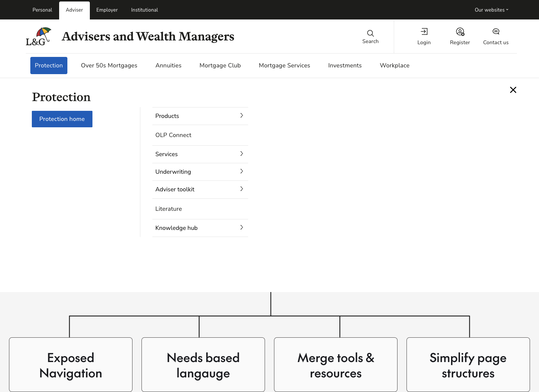Switch to the Employer tab
Image resolution: width=539 pixels, height=392 pixels.
107,10
